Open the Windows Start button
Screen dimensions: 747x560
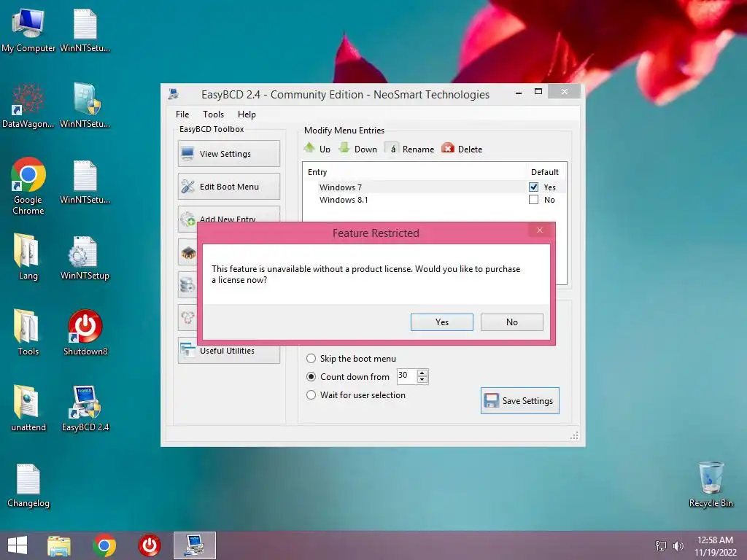coord(18,545)
